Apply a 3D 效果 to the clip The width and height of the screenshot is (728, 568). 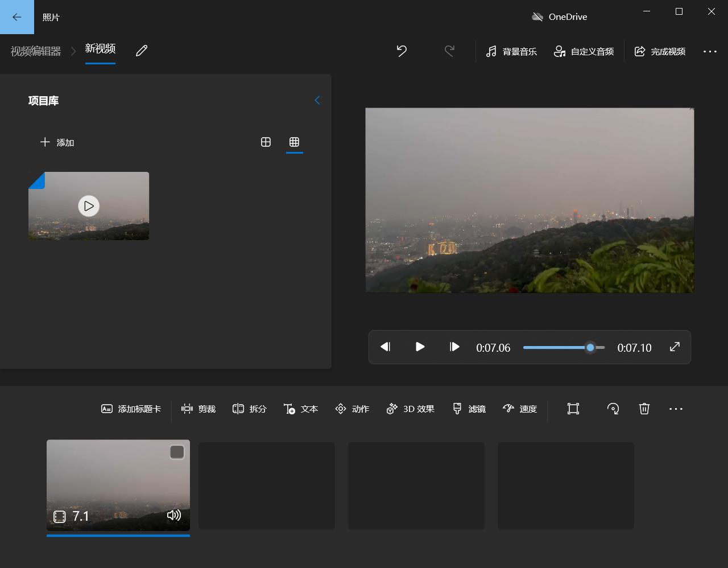click(x=410, y=409)
